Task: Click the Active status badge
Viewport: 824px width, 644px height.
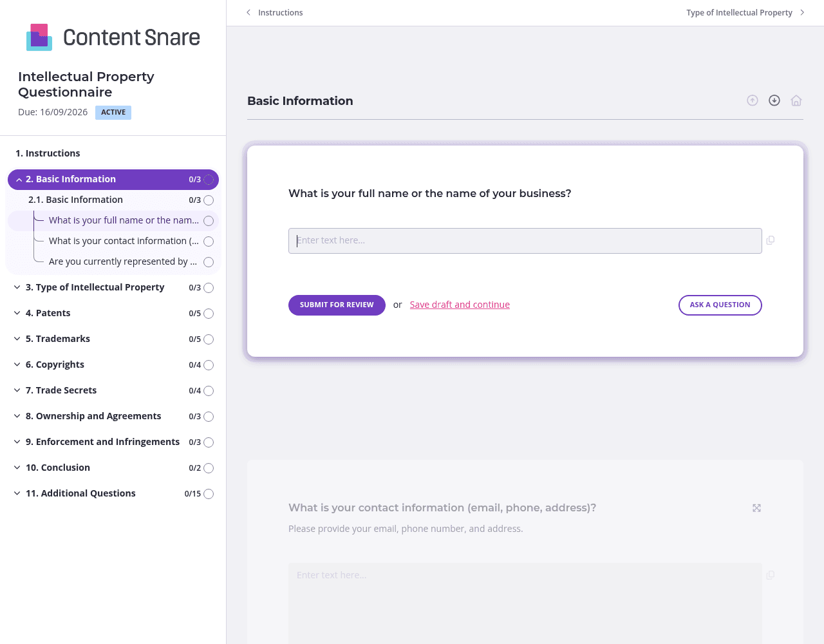Action: click(113, 113)
